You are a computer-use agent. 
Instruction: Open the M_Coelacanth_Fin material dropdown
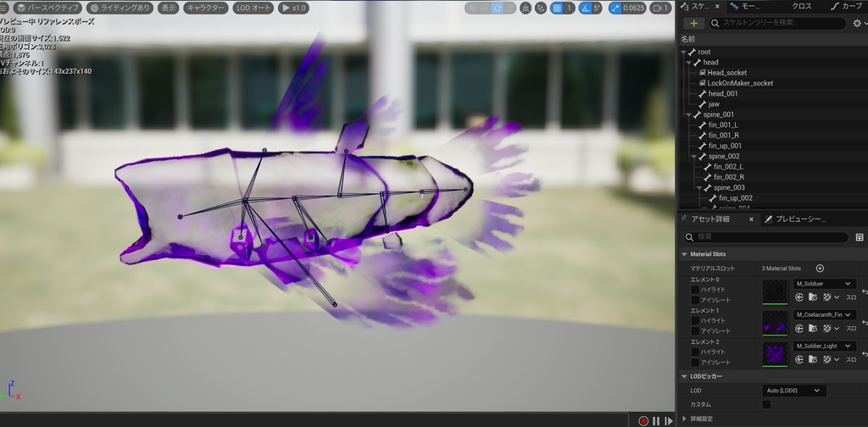tap(825, 314)
